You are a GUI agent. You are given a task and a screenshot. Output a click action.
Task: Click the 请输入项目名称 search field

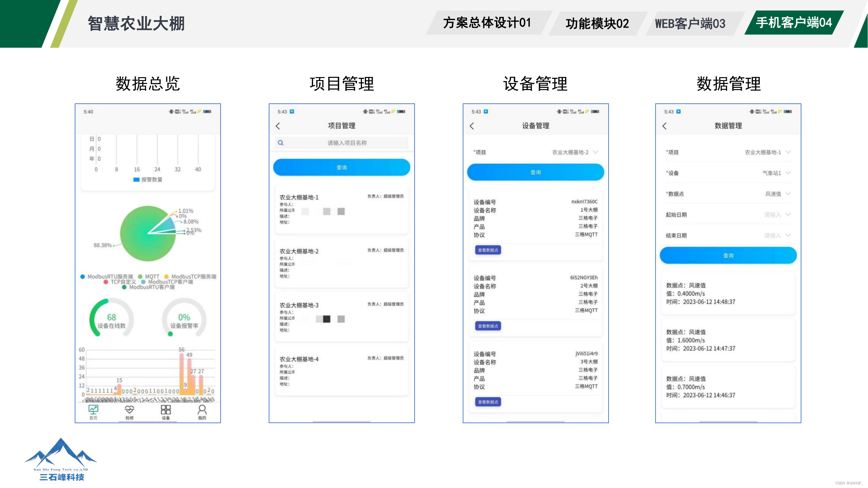pos(347,143)
